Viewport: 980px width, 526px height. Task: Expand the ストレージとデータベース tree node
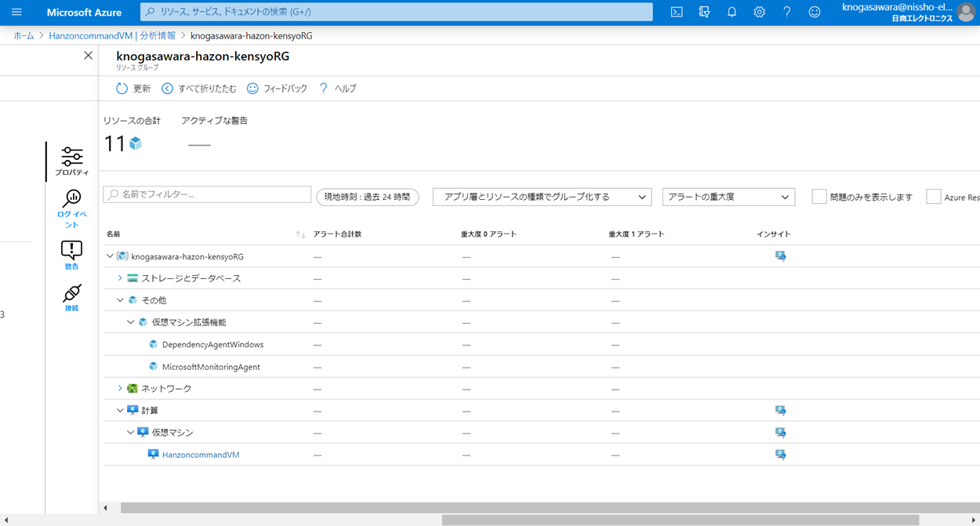pyautogui.click(x=120, y=278)
